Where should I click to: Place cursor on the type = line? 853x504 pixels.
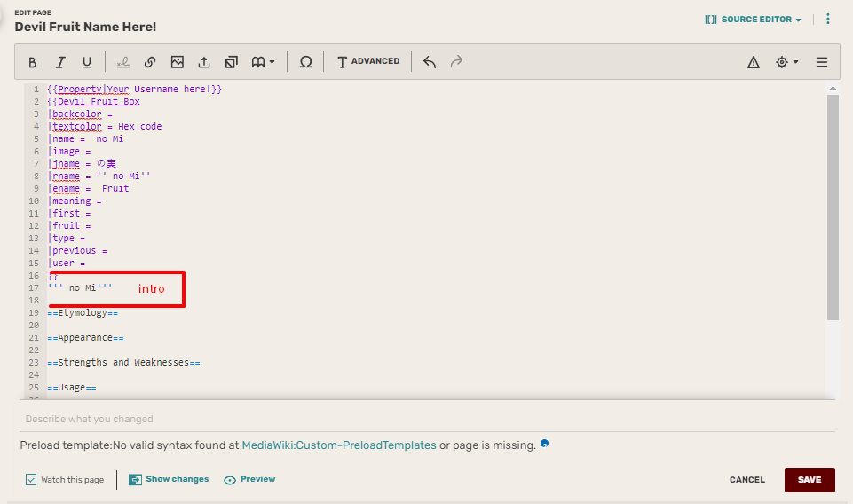click(x=67, y=238)
